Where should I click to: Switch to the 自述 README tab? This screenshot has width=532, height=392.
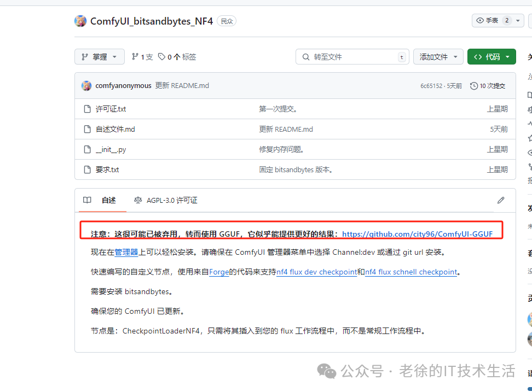point(102,200)
